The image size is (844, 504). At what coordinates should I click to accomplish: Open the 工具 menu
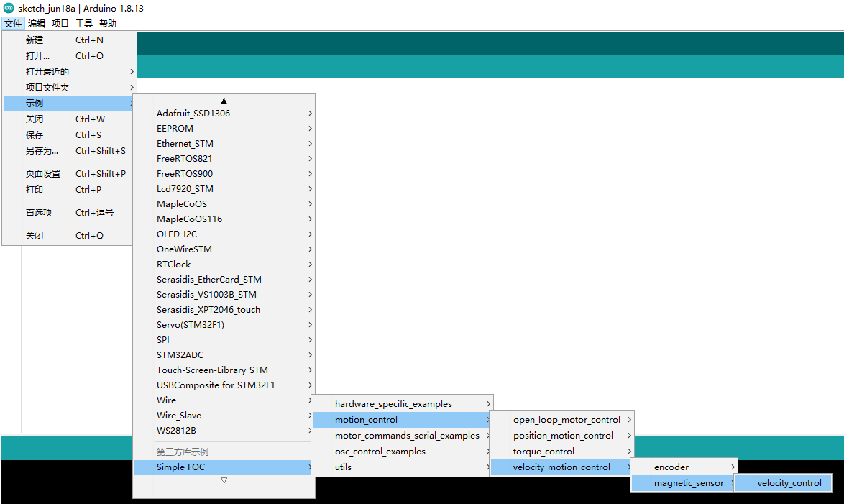pyautogui.click(x=84, y=23)
